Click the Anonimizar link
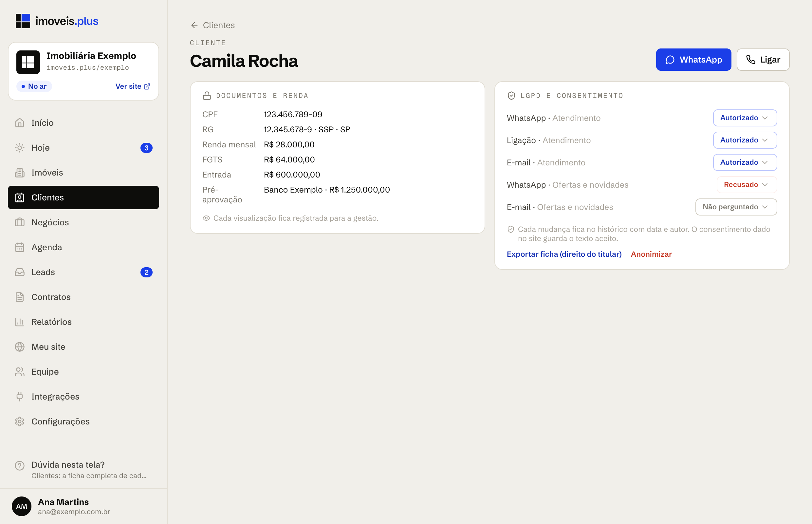This screenshot has height=524, width=812. [x=651, y=254]
